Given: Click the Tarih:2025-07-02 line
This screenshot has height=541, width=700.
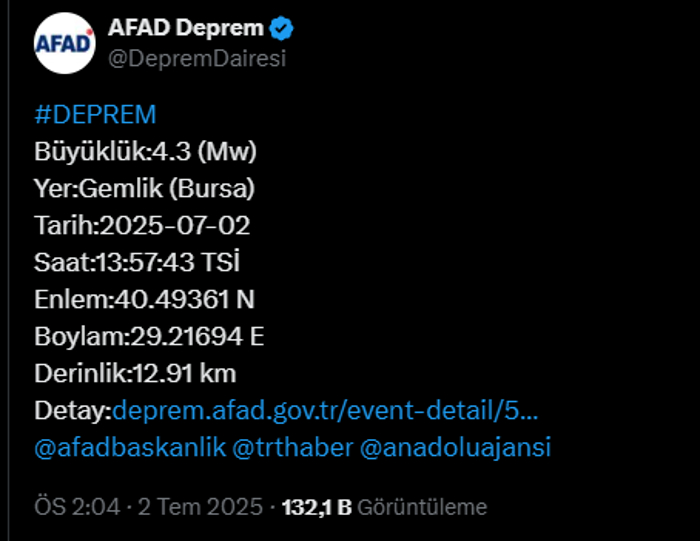Looking at the screenshot, I should click(x=142, y=225).
